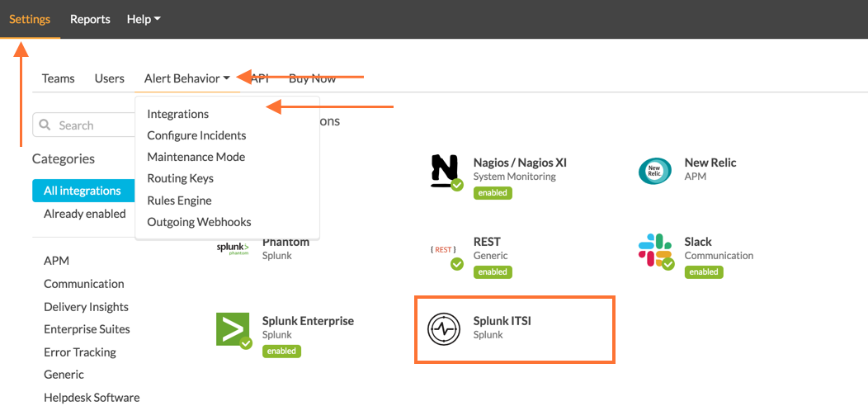868x406 pixels.
Task: Switch to the Users tab
Action: point(109,78)
